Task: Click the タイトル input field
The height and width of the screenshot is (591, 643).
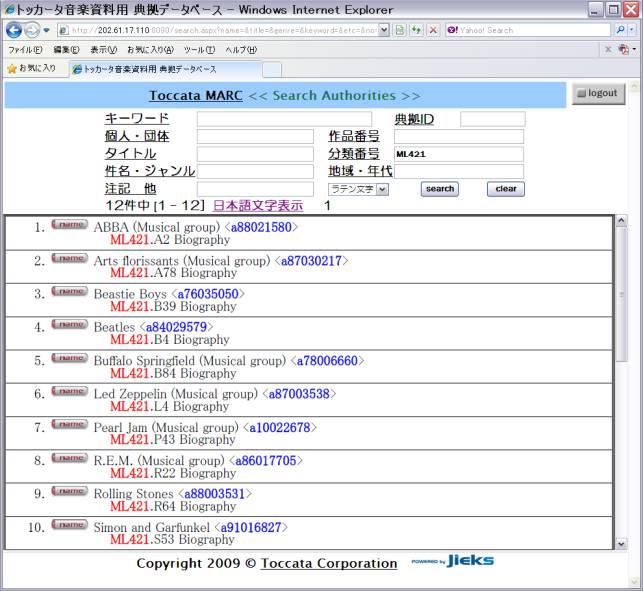Action: [255, 154]
